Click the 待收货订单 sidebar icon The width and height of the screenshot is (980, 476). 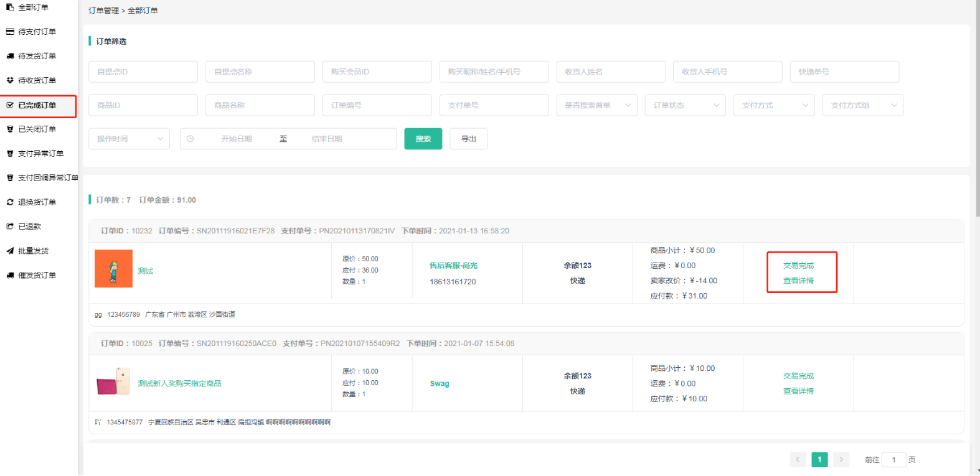point(10,80)
